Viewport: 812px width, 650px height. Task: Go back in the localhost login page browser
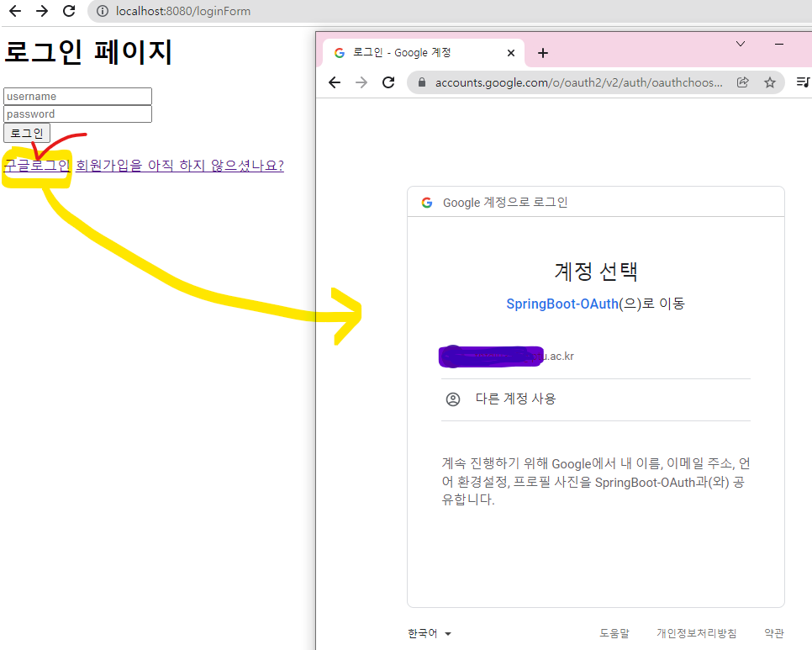pyautogui.click(x=15, y=11)
